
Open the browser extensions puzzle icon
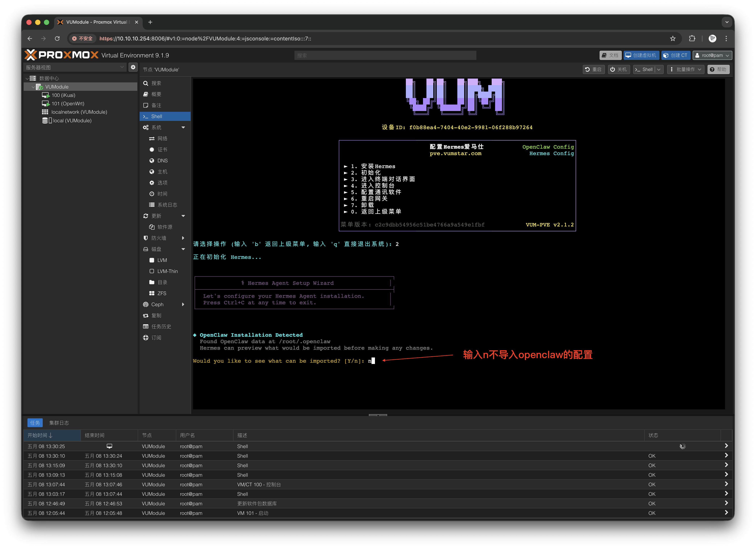click(x=692, y=39)
